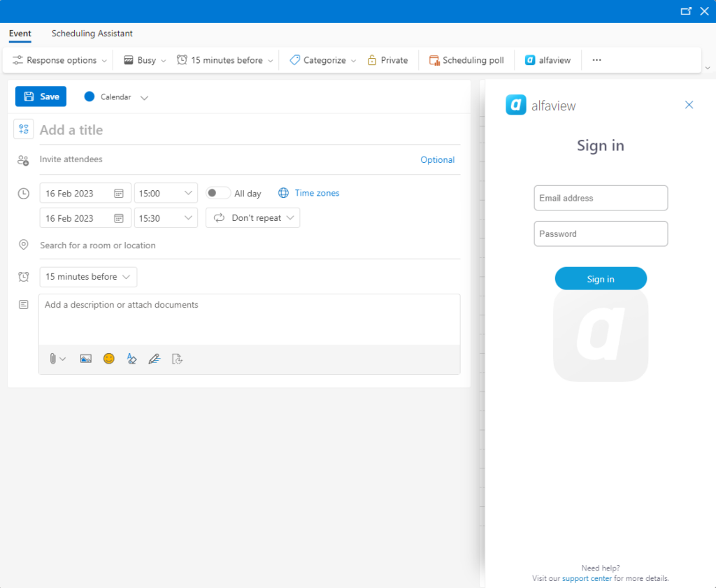Screen dimensions: 716x588
Task: Visit the support center link
Action: pyautogui.click(x=587, y=578)
